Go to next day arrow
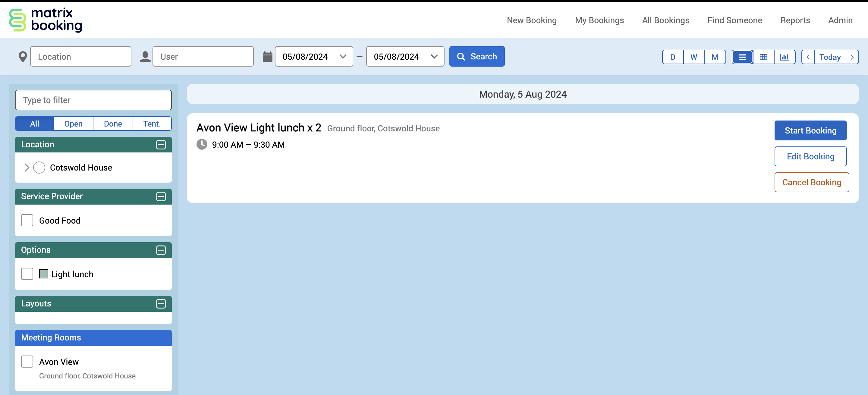The width and height of the screenshot is (868, 395). coord(852,57)
